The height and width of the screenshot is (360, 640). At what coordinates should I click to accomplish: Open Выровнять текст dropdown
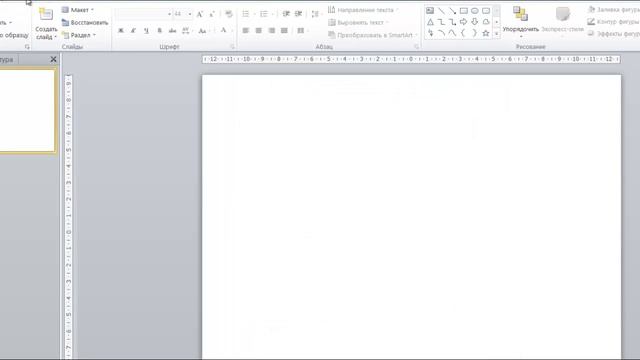tap(358, 22)
